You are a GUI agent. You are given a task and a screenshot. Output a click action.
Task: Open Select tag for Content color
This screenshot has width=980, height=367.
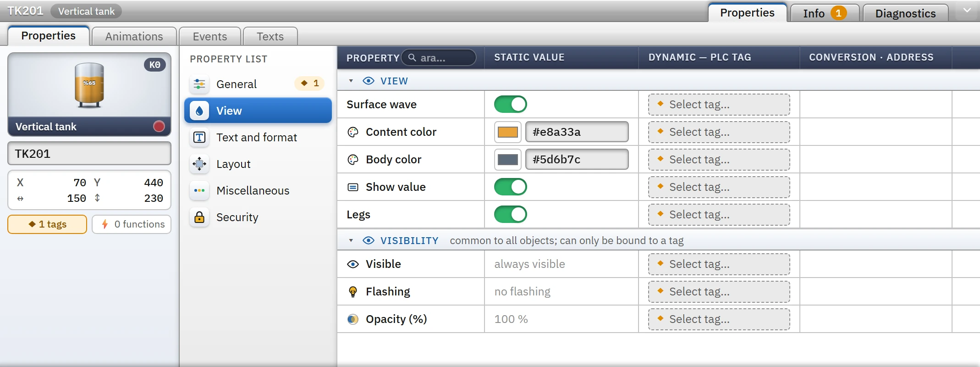[719, 132]
